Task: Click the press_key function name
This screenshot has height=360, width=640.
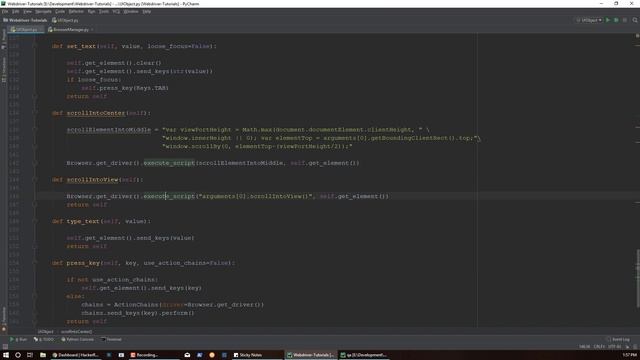Action: coord(83,263)
